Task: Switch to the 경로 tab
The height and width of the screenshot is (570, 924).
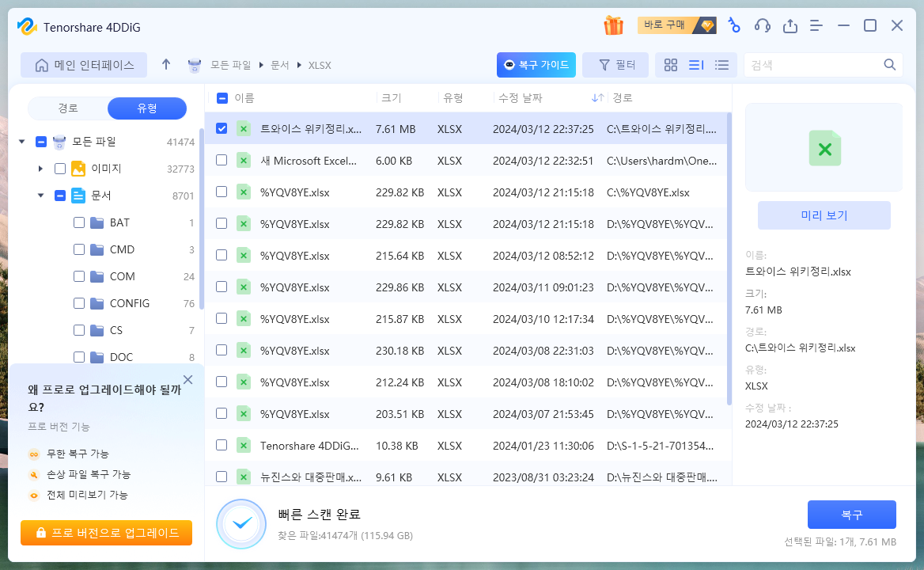Action: click(x=68, y=108)
